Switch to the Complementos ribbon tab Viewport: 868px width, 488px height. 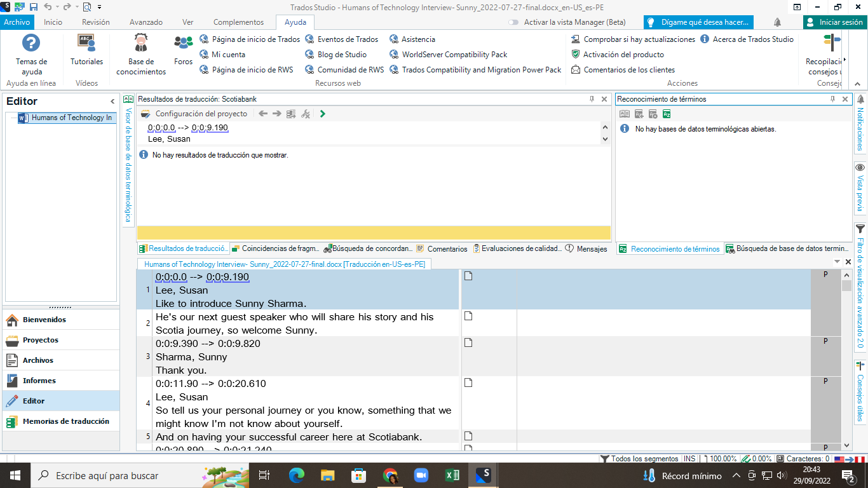(x=239, y=22)
